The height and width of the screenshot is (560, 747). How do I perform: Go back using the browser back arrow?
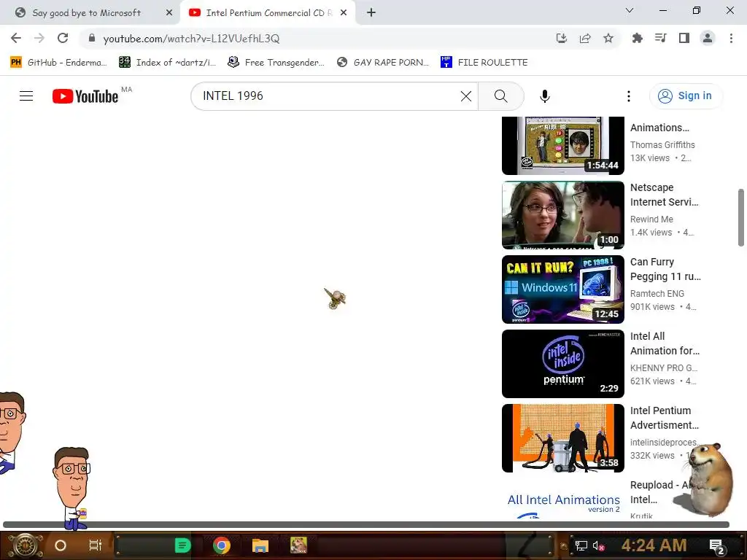pos(16,38)
